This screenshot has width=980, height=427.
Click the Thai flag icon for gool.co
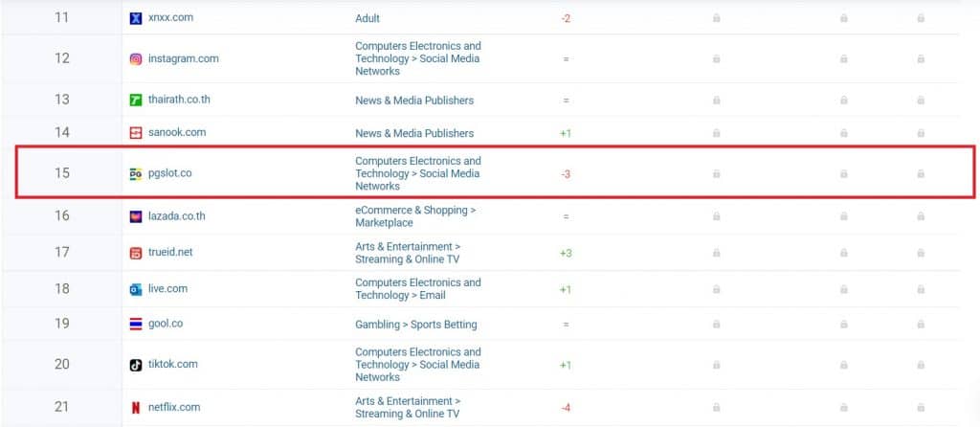tap(136, 325)
